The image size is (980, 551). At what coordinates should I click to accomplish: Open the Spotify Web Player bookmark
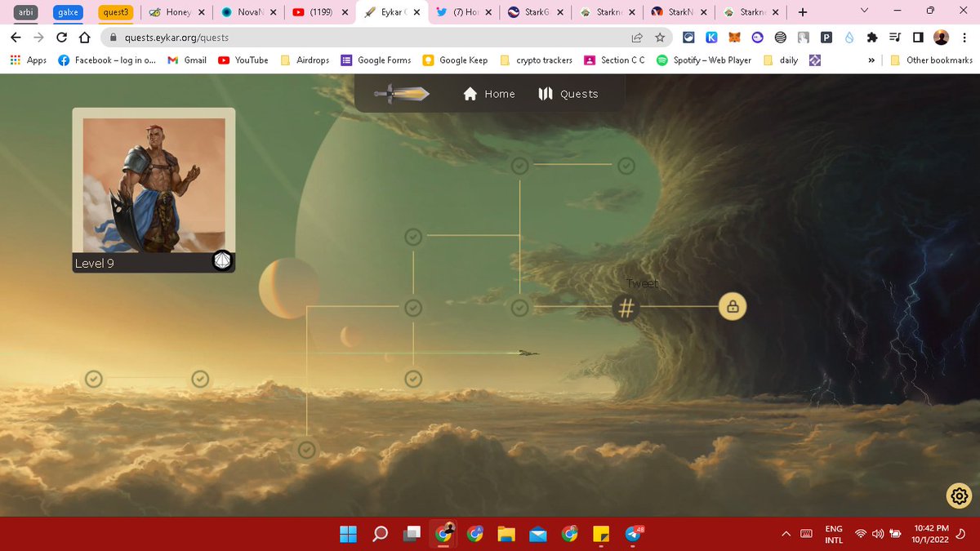tap(702, 60)
